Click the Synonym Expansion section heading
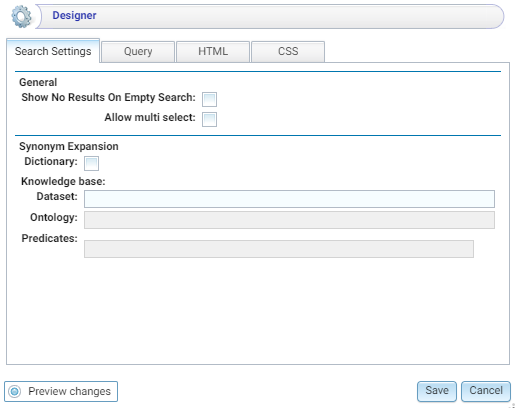The height and width of the screenshot is (408, 516). 69,146
